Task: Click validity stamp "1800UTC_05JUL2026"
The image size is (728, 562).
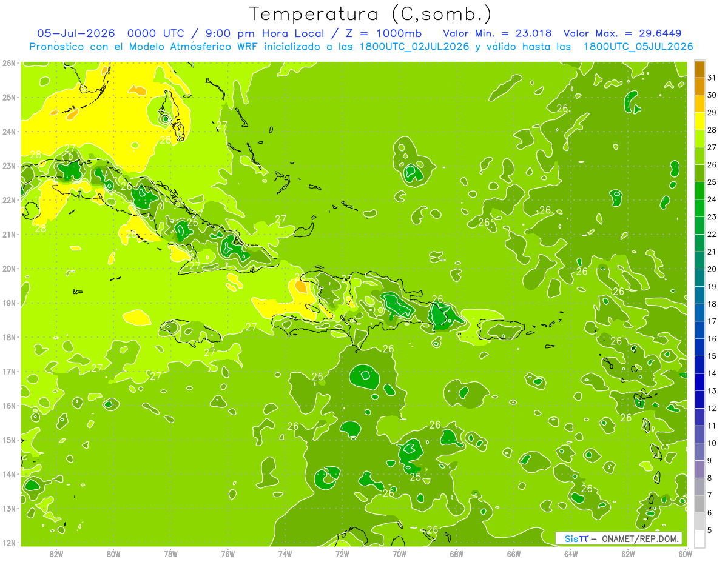Action: coord(638,47)
